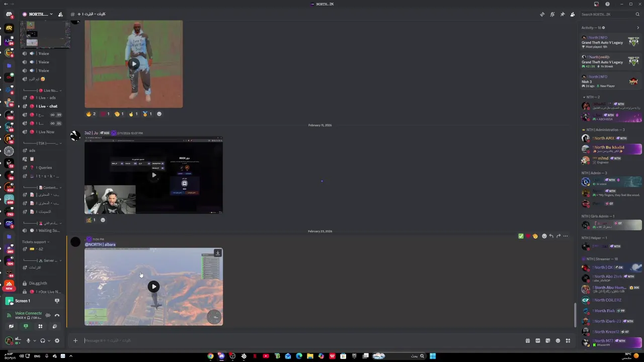Mute the microphone in user panel
Viewport: 644px width, 362px height.
pyautogui.click(x=28, y=340)
